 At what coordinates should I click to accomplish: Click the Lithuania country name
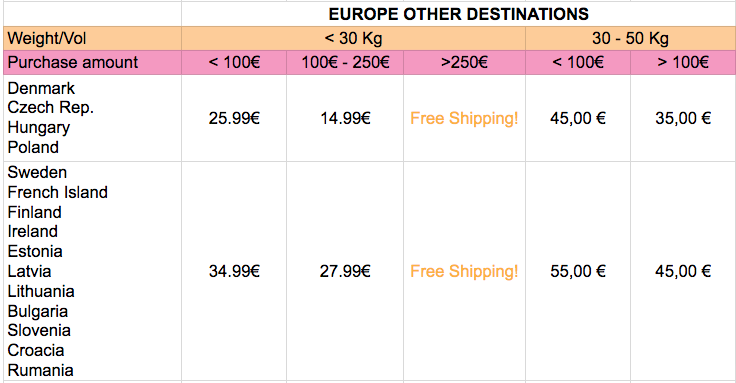point(41,291)
